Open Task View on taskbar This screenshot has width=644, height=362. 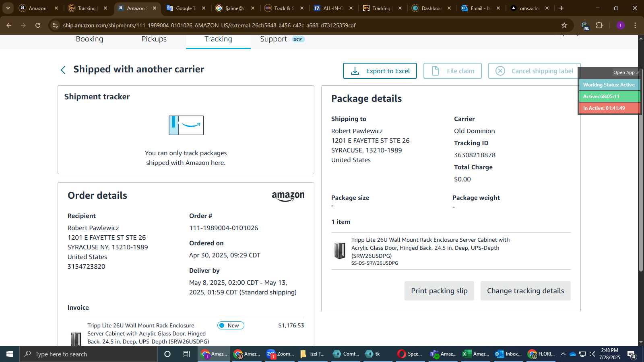(187, 354)
